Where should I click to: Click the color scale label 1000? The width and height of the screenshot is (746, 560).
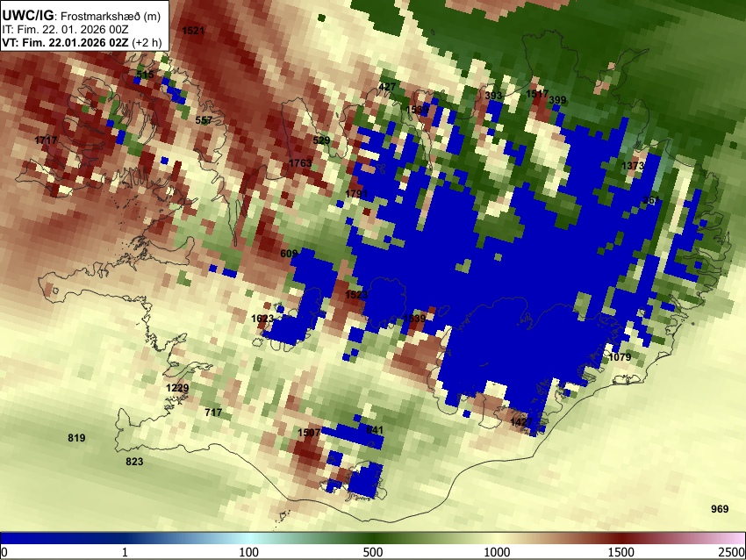click(x=497, y=552)
